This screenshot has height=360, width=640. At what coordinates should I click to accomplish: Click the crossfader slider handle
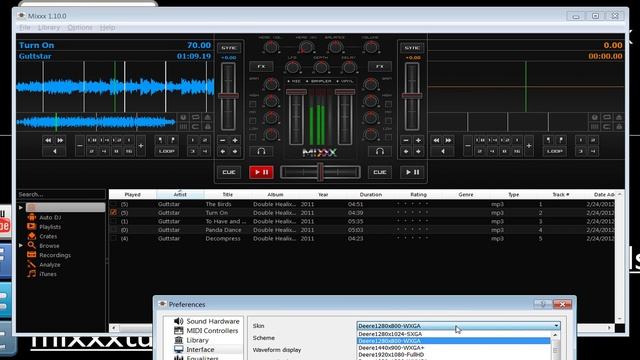321,172
